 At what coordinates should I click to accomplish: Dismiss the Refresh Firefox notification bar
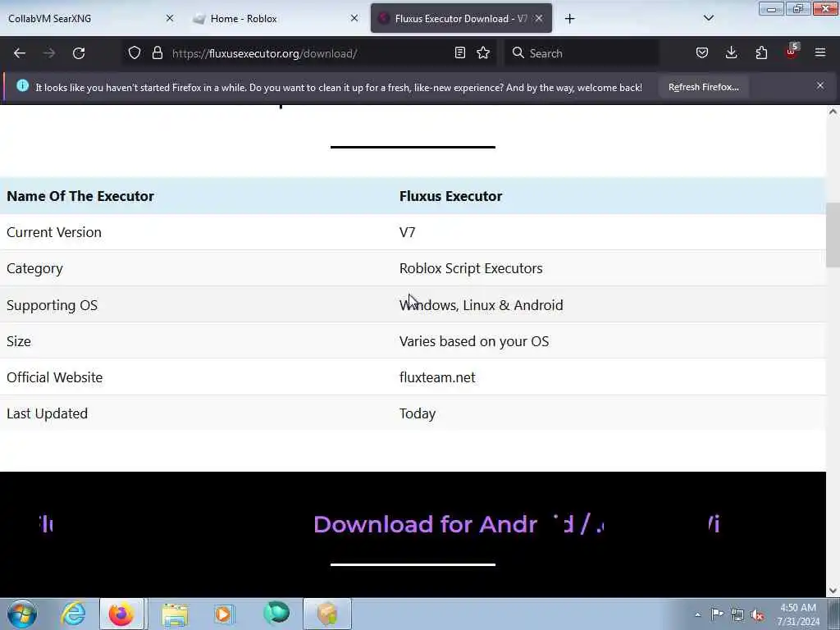pyautogui.click(x=820, y=85)
